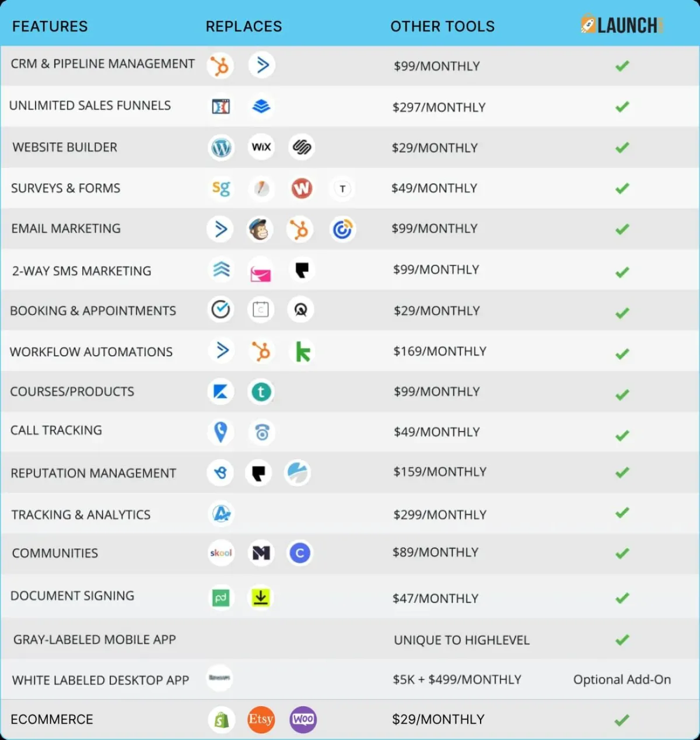Select the OTHER TOOLS column header
This screenshot has width=700, height=740.
(x=442, y=26)
